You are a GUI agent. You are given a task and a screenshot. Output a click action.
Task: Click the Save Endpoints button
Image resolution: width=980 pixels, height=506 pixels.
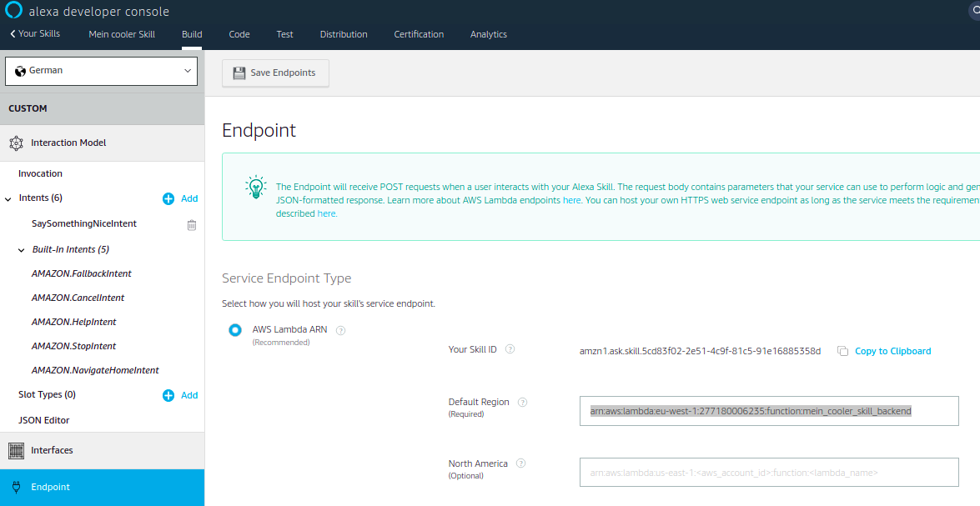click(275, 73)
